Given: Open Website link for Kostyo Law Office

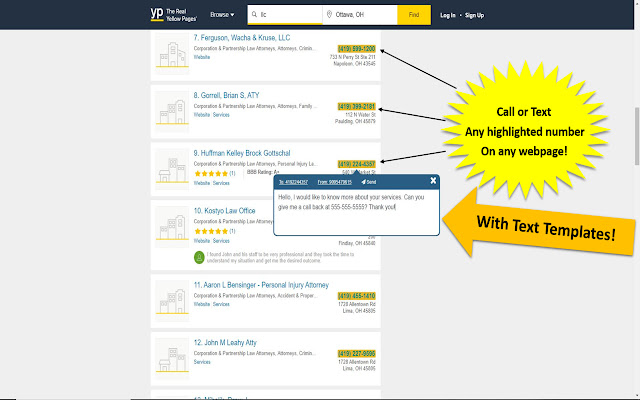Looking at the screenshot, I should tap(202, 241).
